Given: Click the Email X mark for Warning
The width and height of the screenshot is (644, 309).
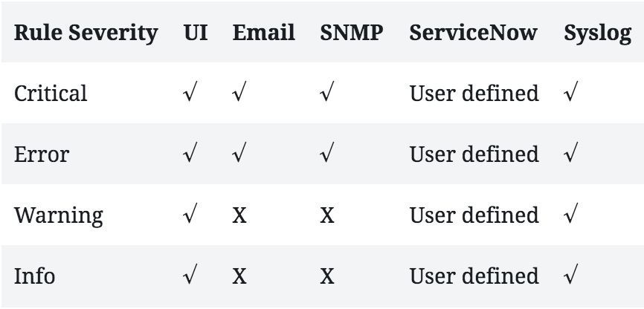Looking at the screenshot, I should tap(239, 215).
